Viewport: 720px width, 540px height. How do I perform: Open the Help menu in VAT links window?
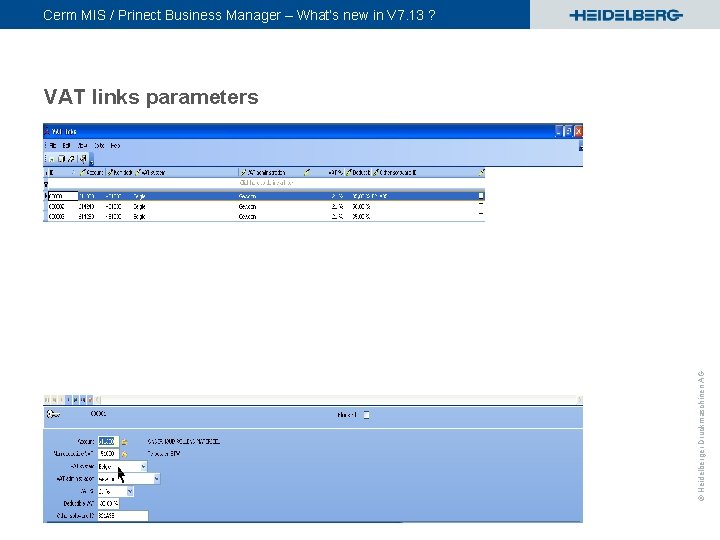tap(115, 146)
